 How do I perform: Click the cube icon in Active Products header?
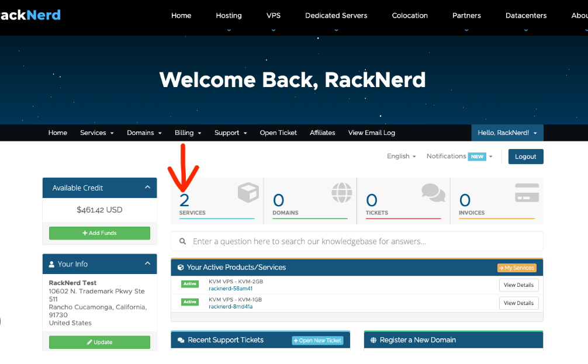[181, 267]
